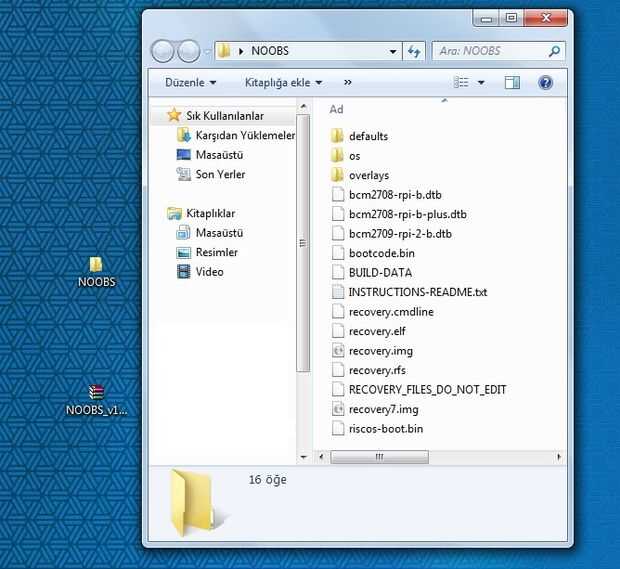The image size is (620, 569).
Task: Click the Sık Kullanılanlar star icon
Action: 174,115
